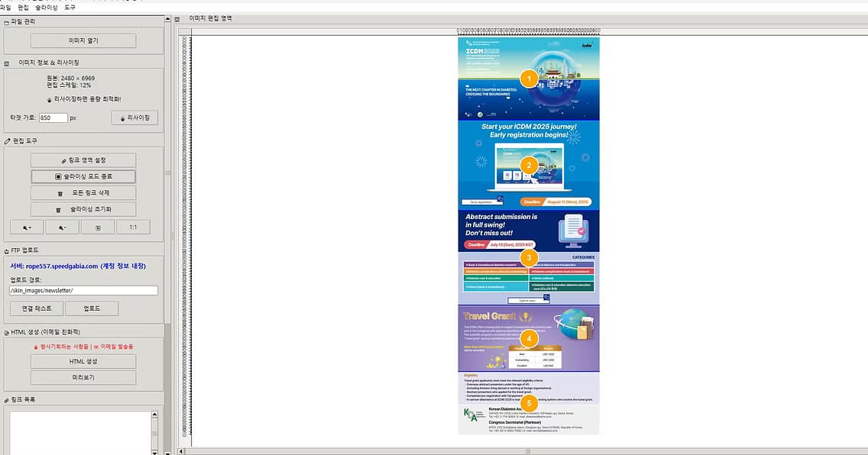This screenshot has width=868, height=455.
Task: Select slice marker number 5
Action: coord(529,403)
